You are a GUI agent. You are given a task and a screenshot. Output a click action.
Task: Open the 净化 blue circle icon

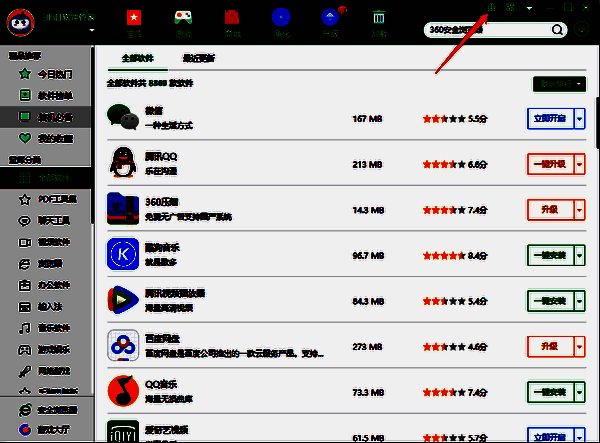point(281,18)
